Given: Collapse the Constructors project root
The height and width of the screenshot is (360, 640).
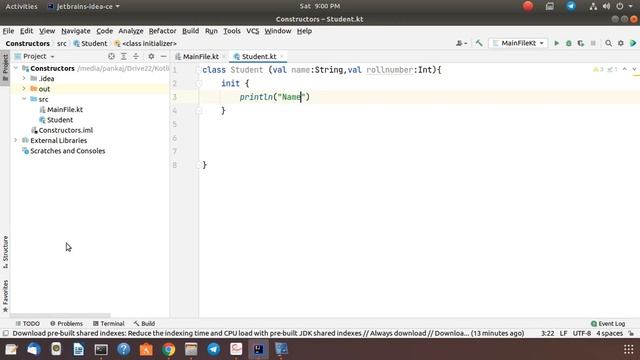Looking at the screenshot, I should tap(16, 68).
